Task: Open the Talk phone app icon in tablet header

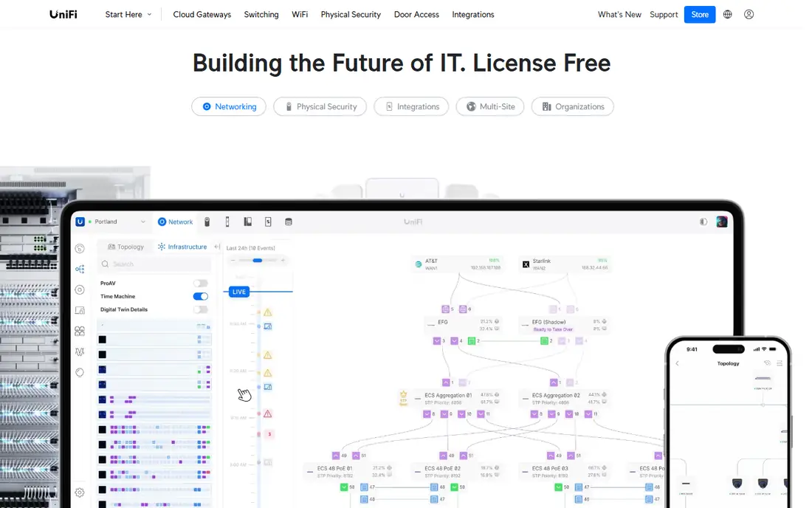Action: (247, 222)
